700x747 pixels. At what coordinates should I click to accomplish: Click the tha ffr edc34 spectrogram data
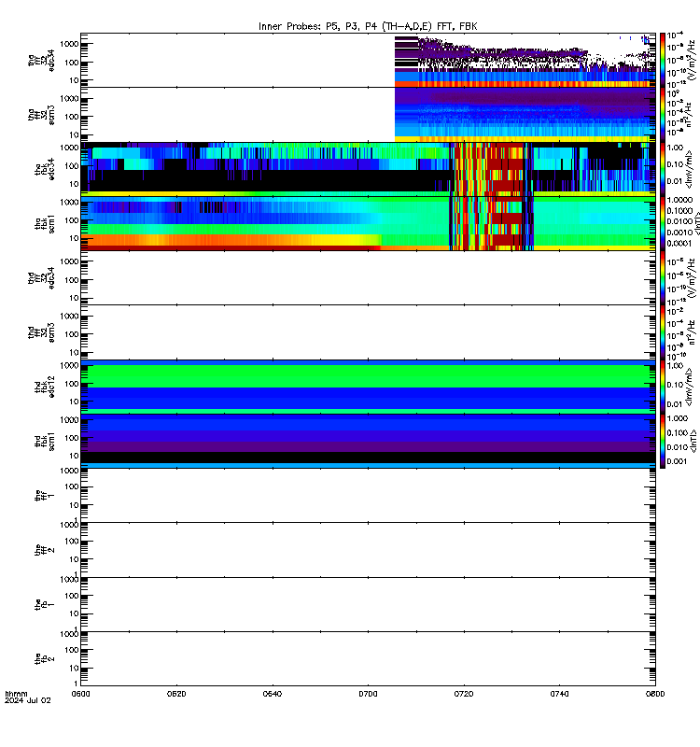click(525, 61)
